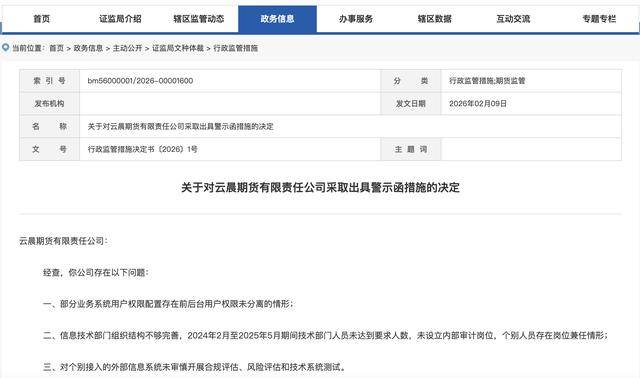The height and width of the screenshot is (378, 640).
Task: Open the 辖区数据 tab
Action: [435, 19]
